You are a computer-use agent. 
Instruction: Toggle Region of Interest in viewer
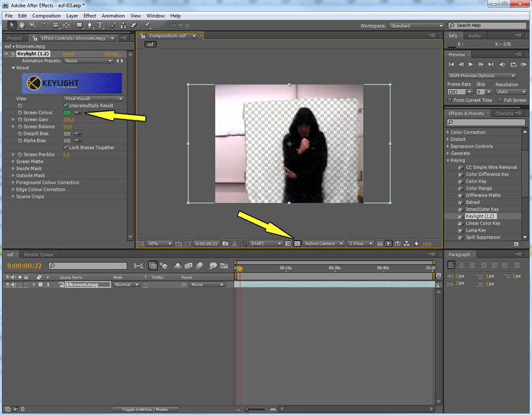(x=288, y=243)
